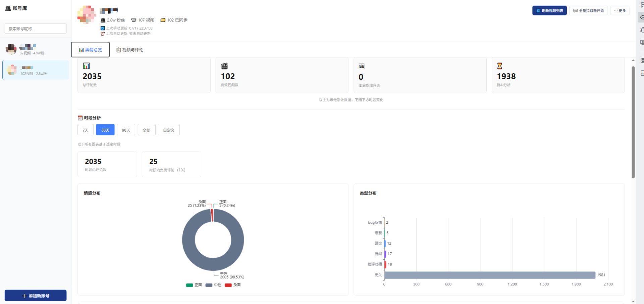Click the 账号库 people icon in the sidebar header
Viewport: 644px width, 304px height.
8,8
